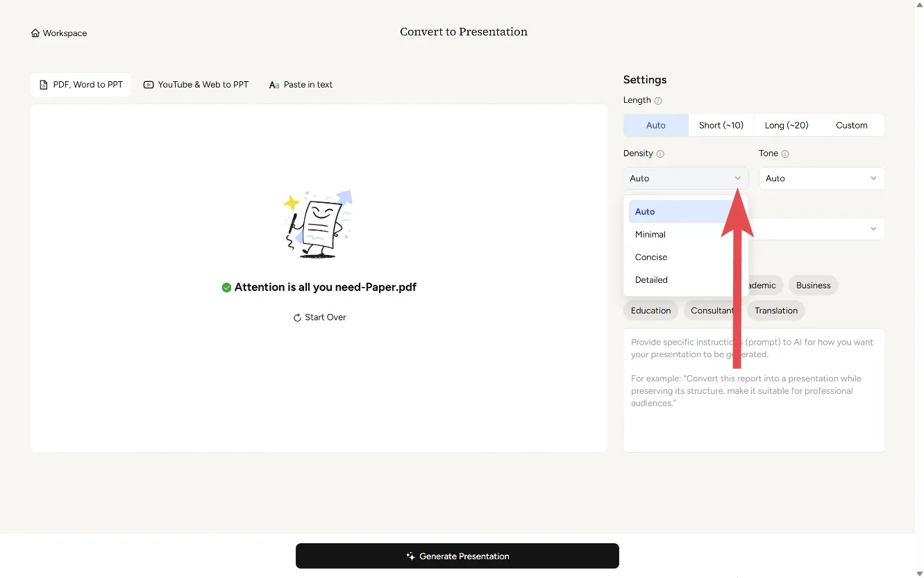This screenshot has height=578, width=924.
Task: Switch to the Paste in text tab
Action: click(301, 85)
